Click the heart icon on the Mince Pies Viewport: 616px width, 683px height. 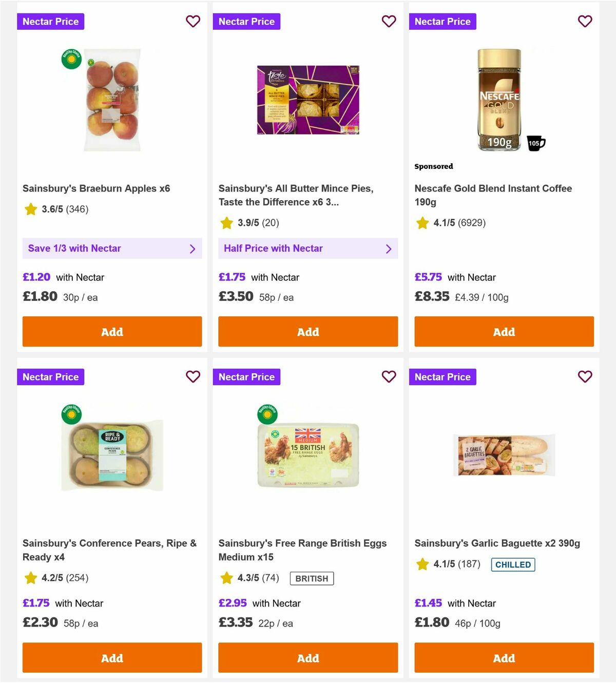389,22
